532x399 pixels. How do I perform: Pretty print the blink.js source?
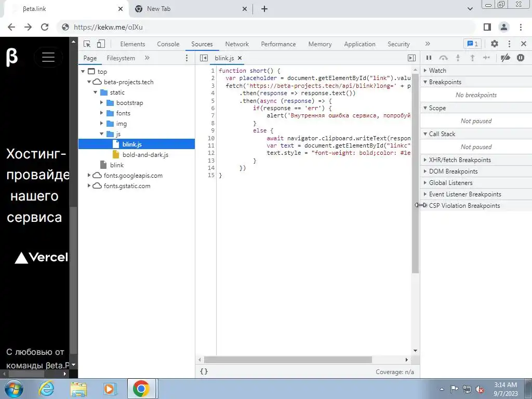pyautogui.click(x=204, y=371)
